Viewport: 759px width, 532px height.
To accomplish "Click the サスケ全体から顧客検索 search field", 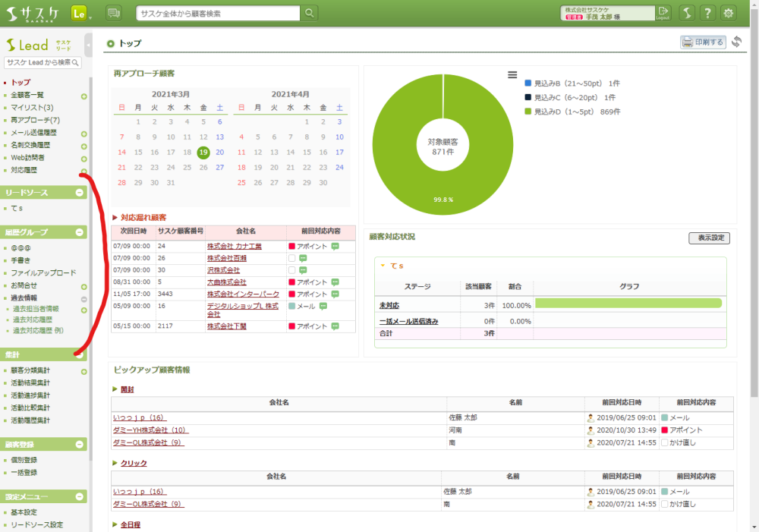I will click(219, 13).
